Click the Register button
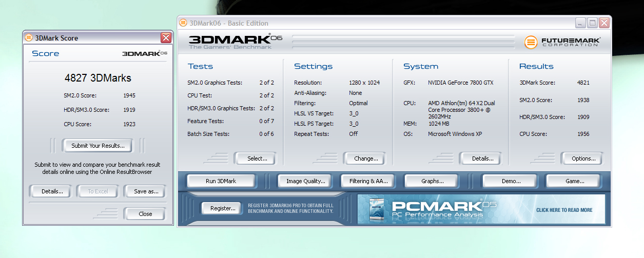Screen dimensions: 644x258 click(x=222, y=208)
